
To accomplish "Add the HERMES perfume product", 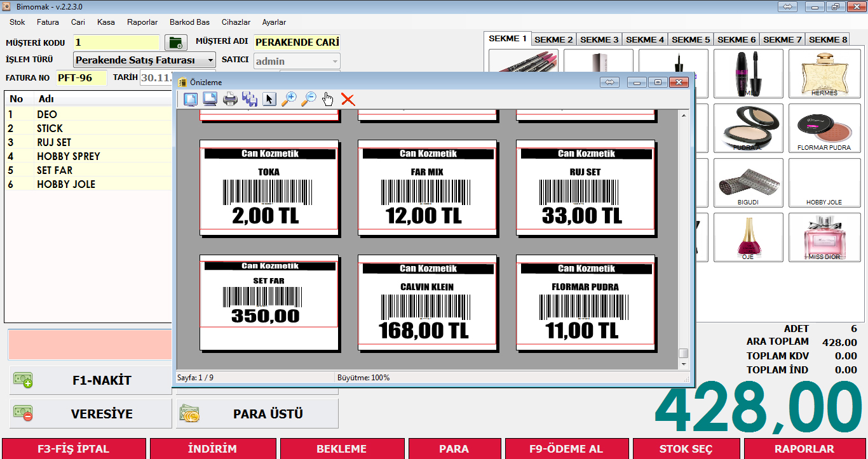I will 824,73.
